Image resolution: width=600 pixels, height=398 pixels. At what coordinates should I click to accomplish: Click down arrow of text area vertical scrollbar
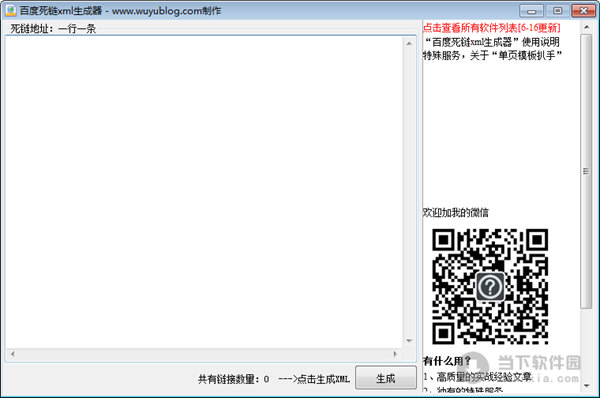coord(409,341)
